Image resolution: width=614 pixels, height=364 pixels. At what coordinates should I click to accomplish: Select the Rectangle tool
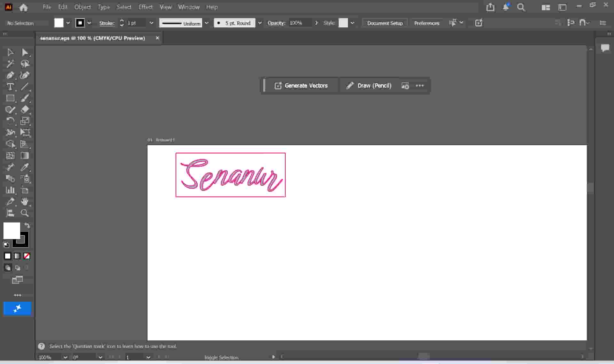tap(10, 98)
